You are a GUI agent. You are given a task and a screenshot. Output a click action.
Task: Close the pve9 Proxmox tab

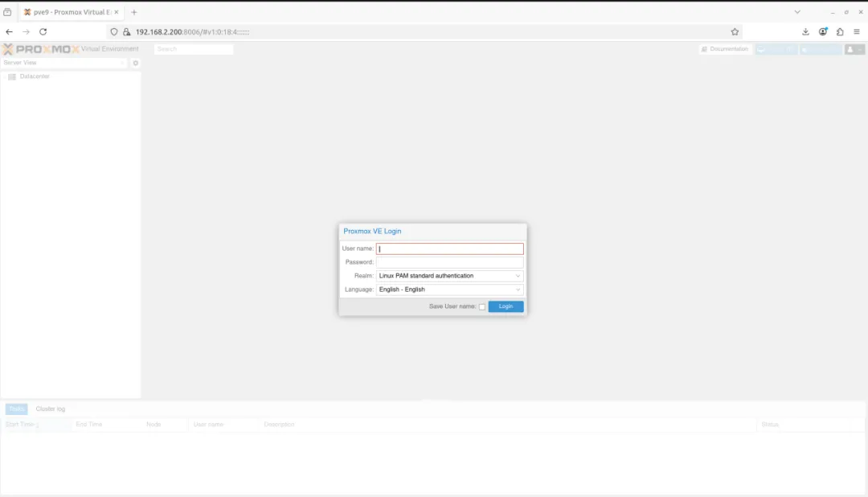point(117,12)
